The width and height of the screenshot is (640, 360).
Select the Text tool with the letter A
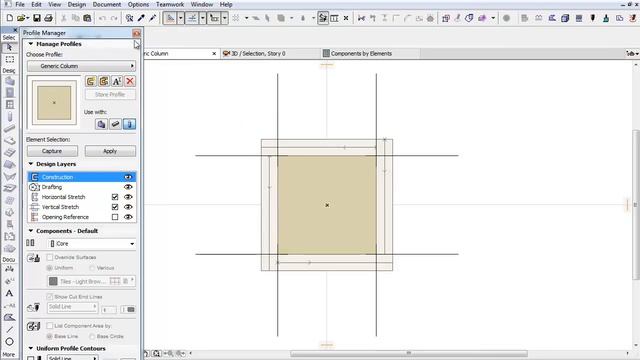[9, 293]
